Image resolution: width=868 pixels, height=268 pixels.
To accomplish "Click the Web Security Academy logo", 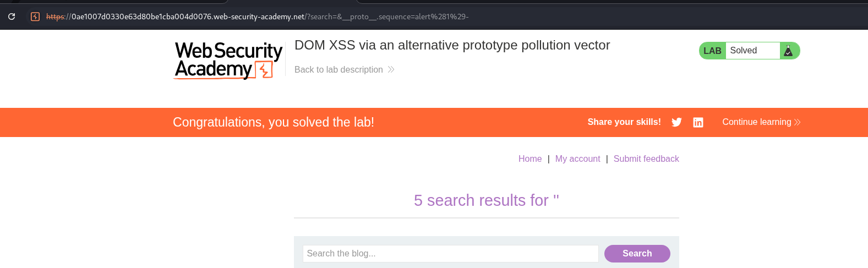I will click(x=228, y=61).
